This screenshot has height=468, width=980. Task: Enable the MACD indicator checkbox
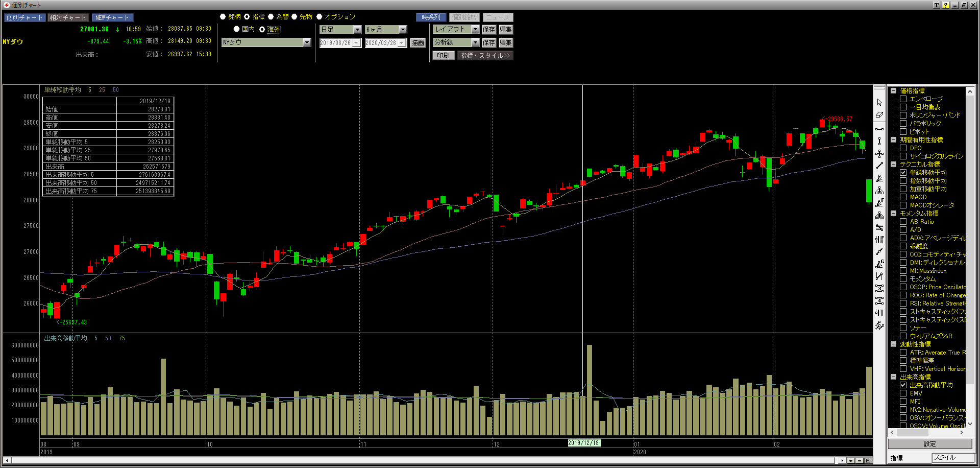click(903, 197)
